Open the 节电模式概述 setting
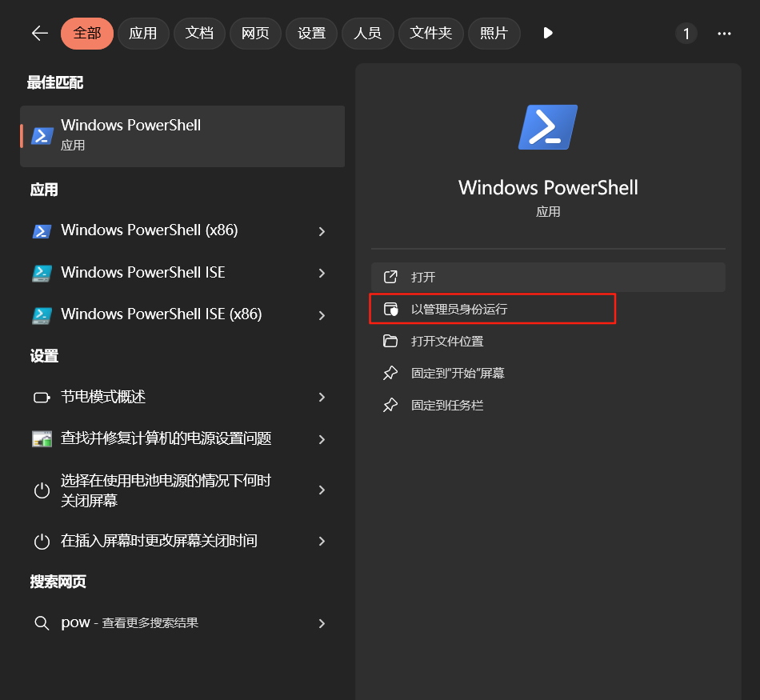This screenshot has width=760, height=700. 182,398
